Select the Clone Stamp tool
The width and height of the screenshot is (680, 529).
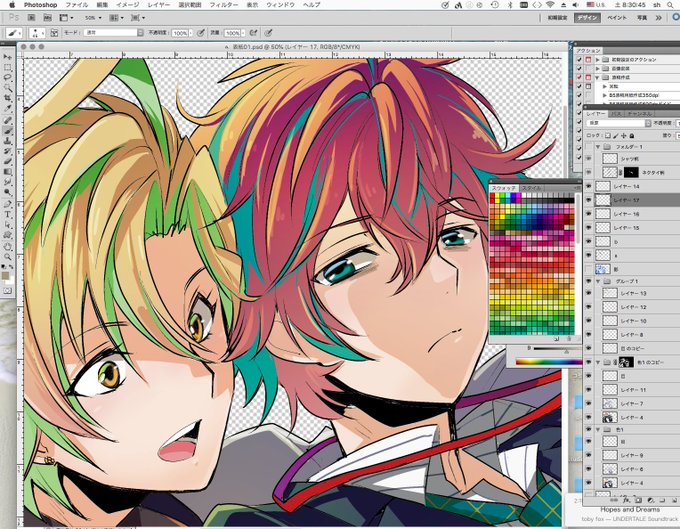pyautogui.click(x=7, y=141)
